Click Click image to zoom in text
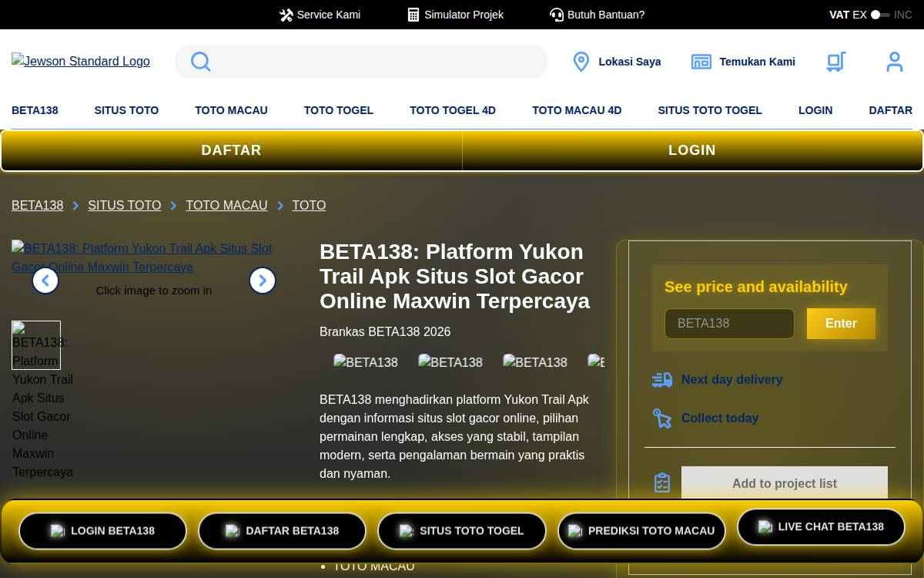The height and width of the screenshot is (578, 924). [x=154, y=291]
